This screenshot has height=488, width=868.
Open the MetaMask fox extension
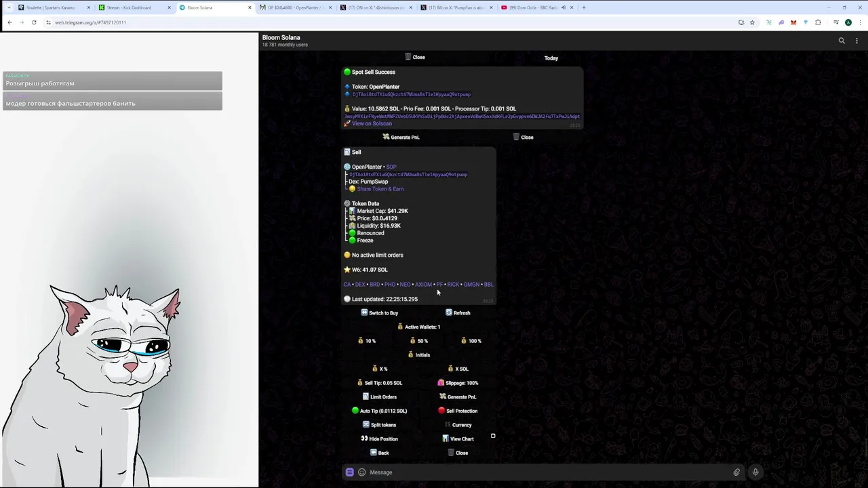[x=793, y=22]
